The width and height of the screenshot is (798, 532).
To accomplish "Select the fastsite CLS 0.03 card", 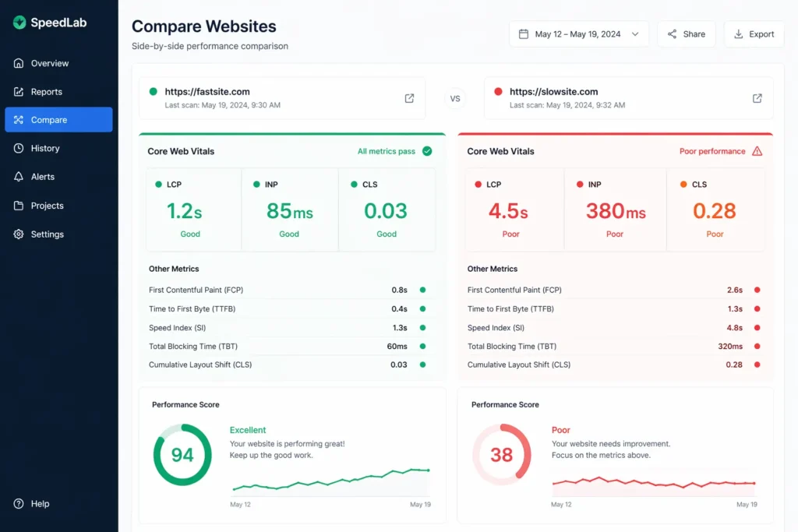I will click(x=387, y=210).
